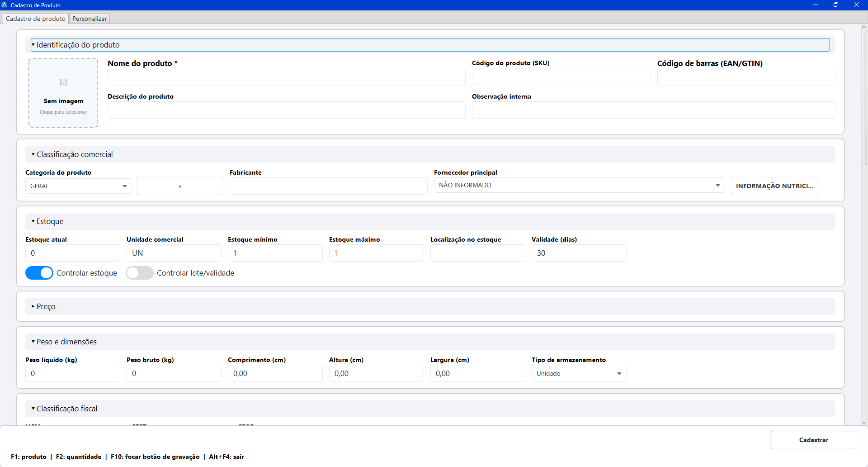Click the Unidade comercial field
Viewport: 868px width, 467px height.
pyautogui.click(x=174, y=253)
